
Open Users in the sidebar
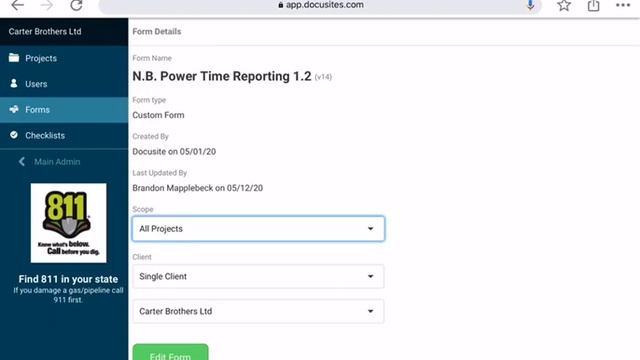(64, 84)
